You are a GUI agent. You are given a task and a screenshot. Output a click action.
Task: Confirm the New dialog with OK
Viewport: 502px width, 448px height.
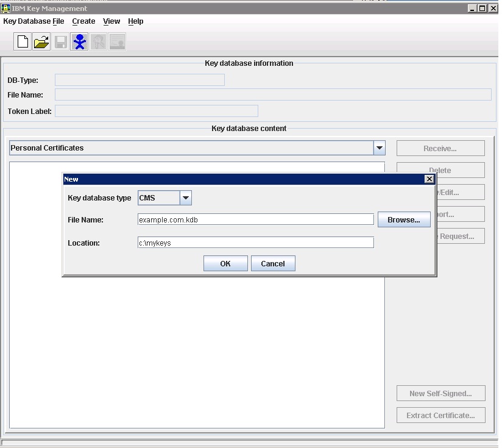225,263
